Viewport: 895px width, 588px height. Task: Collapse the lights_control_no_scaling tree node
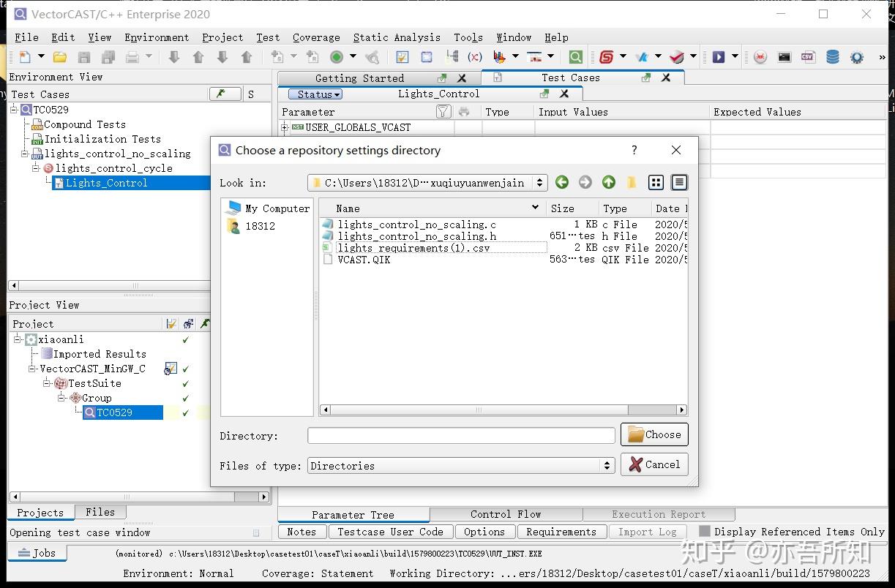[x=26, y=154]
